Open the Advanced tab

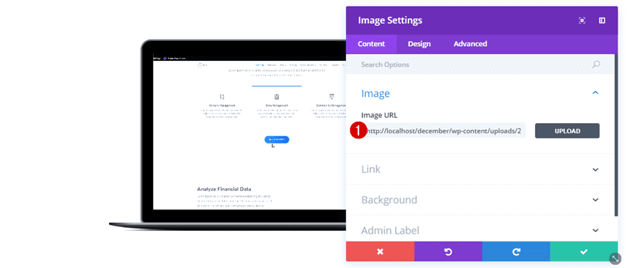[x=471, y=44]
